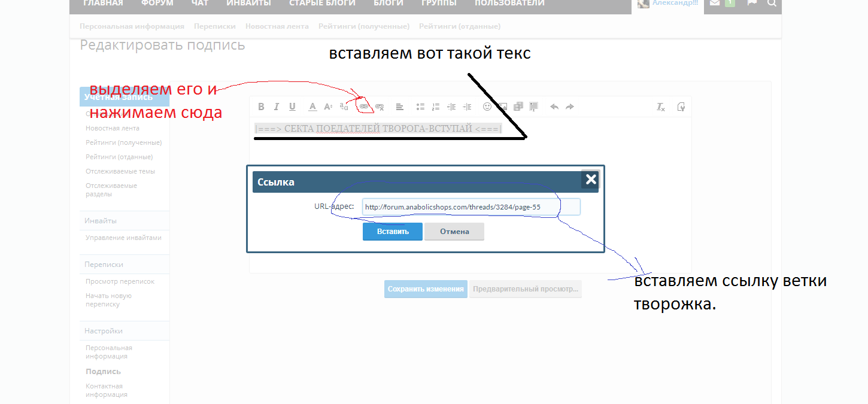The image size is (868, 404).
Task: Open the smilies emoticon picker
Action: tap(487, 107)
